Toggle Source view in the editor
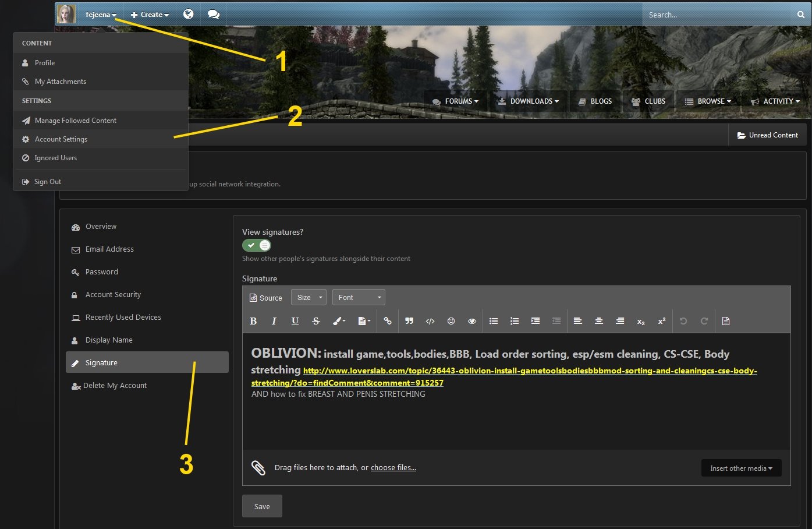 (x=266, y=298)
